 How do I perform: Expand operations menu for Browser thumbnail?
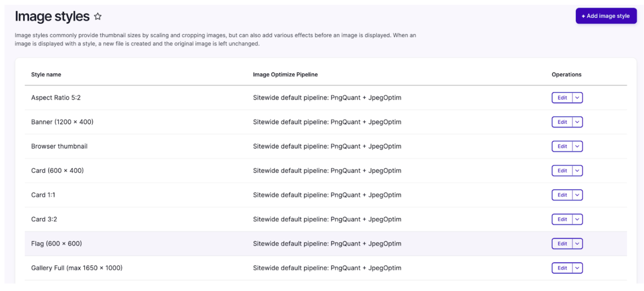(x=577, y=146)
